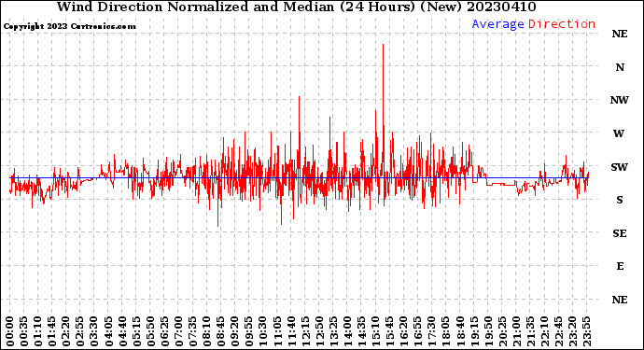Screen dimensions: 644x350
Task: Click the 'E' direction axis label
Action: tap(620, 266)
